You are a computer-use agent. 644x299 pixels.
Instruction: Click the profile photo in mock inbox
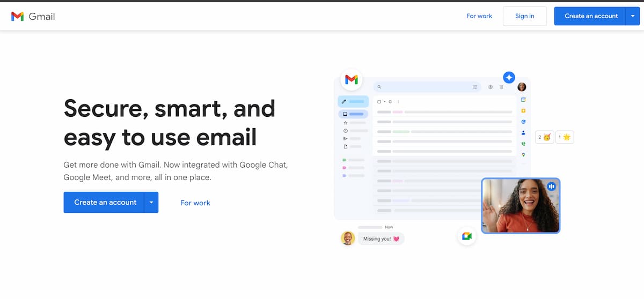[522, 87]
